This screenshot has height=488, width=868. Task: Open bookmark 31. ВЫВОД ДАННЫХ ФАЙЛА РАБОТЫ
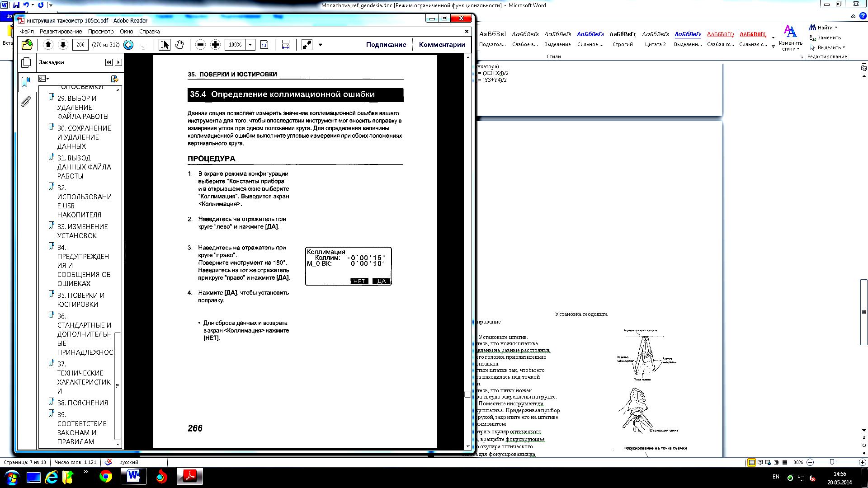click(x=84, y=167)
